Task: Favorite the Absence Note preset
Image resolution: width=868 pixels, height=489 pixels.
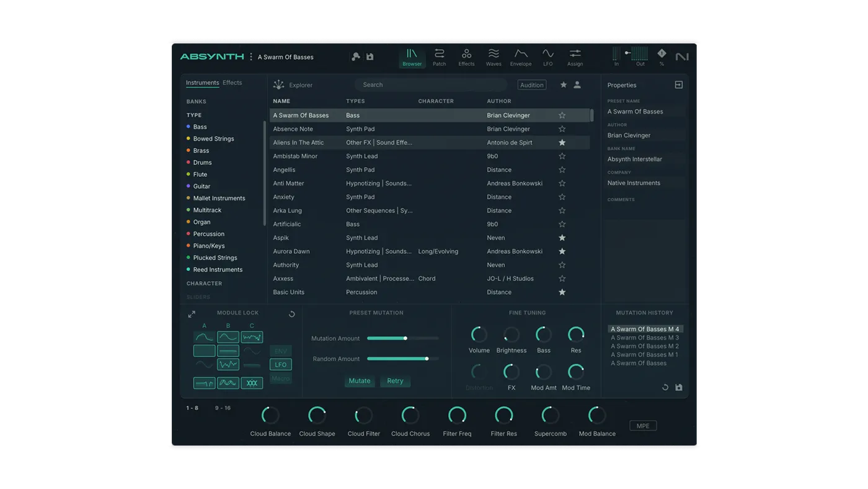Action: coord(562,129)
